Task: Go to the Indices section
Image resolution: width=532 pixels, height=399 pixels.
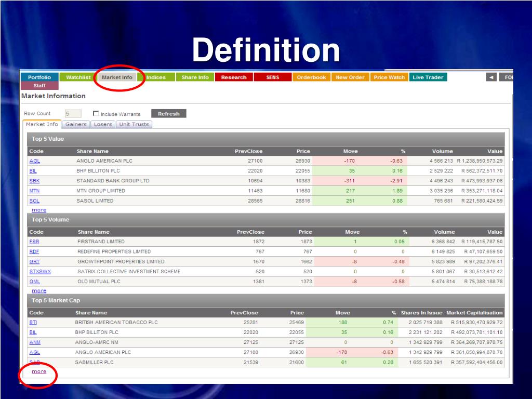Action: 156,77
